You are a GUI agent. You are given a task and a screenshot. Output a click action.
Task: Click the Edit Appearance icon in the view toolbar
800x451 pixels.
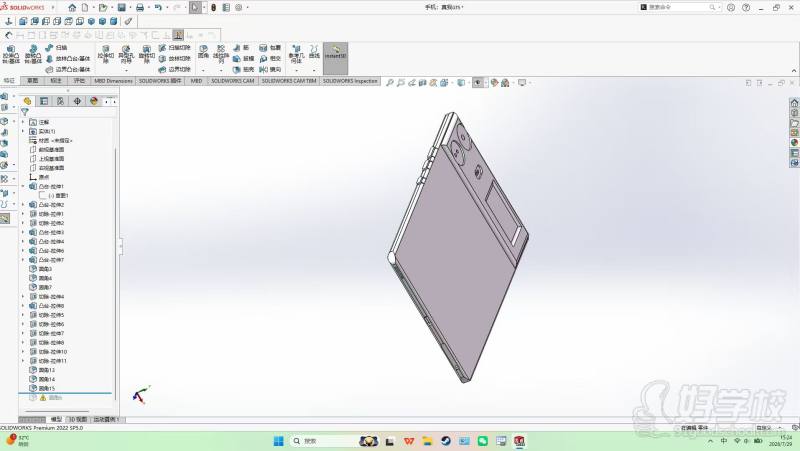(494, 83)
